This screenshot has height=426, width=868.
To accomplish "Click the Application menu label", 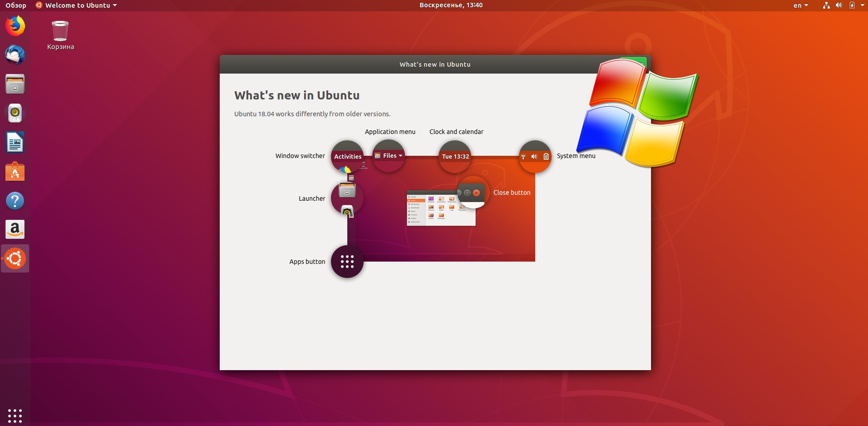I will tap(390, 132).
